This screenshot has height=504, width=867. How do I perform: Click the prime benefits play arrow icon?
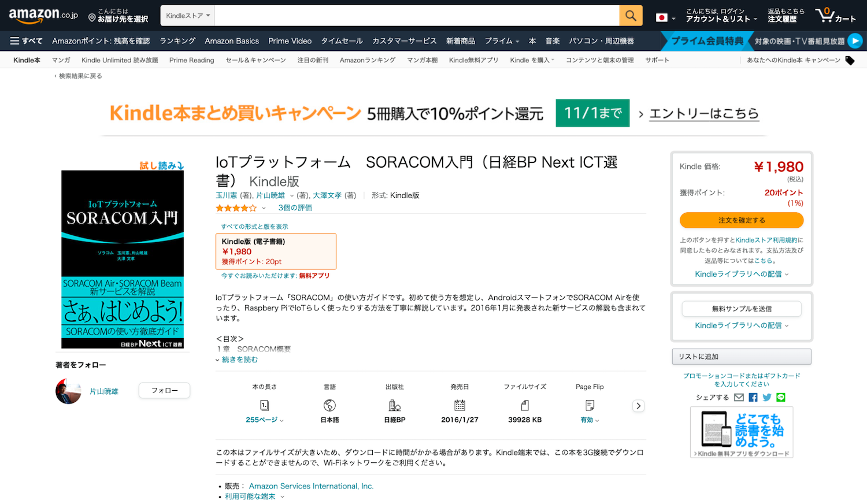point(855,41)
